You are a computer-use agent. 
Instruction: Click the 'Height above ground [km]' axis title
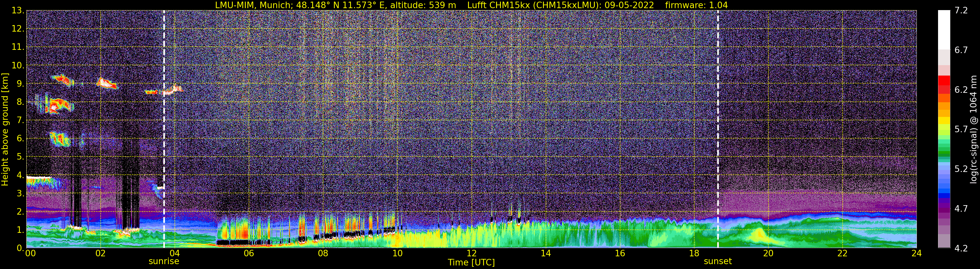pyautogui.click(x=5, y=129)
